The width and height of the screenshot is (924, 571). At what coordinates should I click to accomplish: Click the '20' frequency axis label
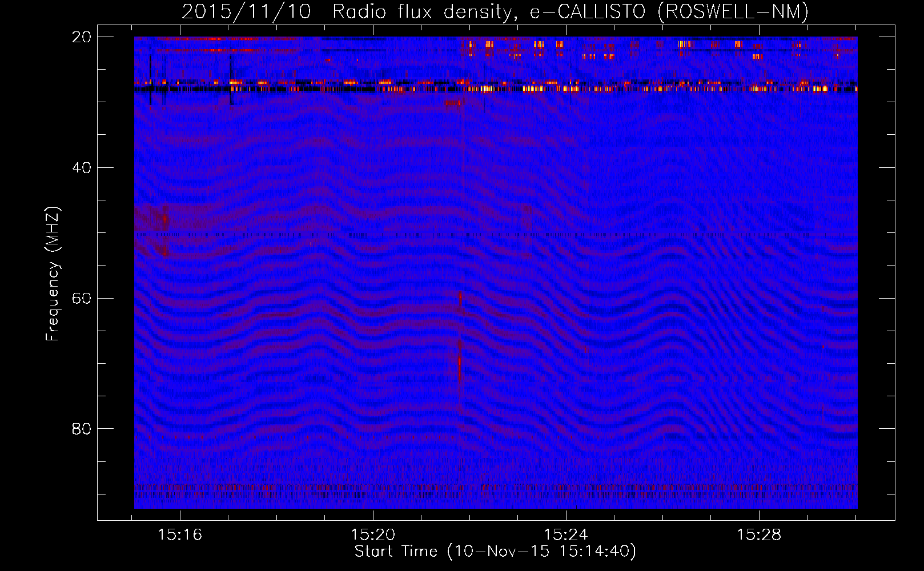click(81, 37)
